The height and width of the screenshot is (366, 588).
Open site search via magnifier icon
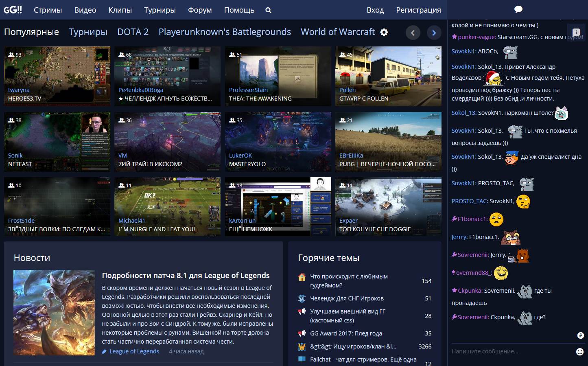268,10
